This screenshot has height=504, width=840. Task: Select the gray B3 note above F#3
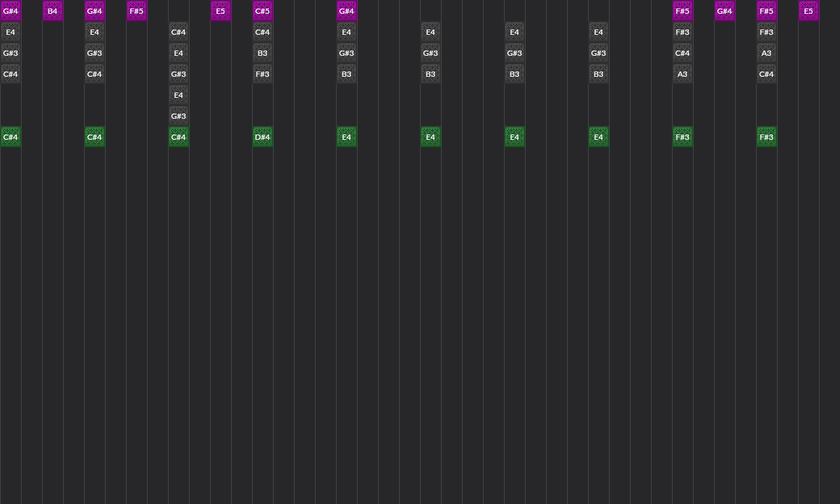[262, 53]
